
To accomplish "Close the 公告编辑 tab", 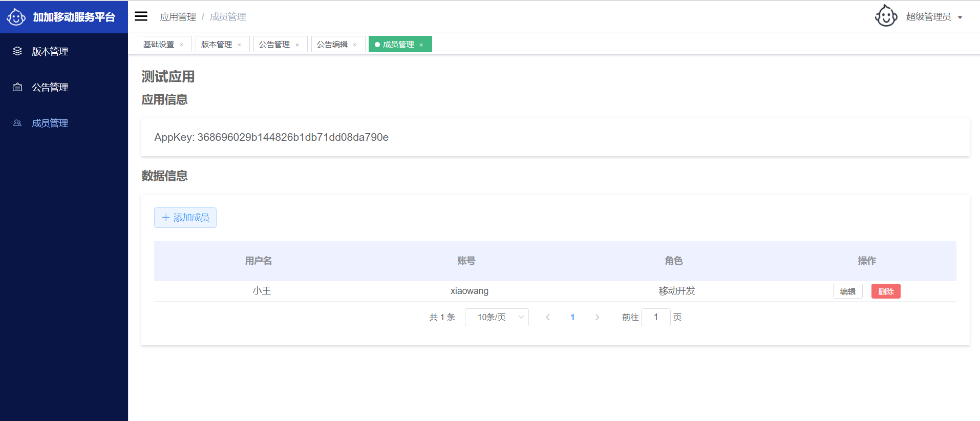I will click(354, 45).
